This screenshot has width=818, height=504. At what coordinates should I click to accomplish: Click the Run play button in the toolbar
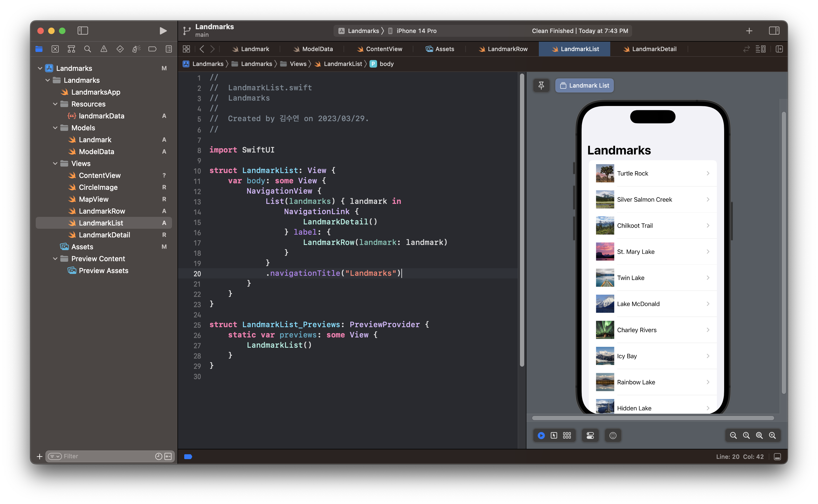pyautogui.click(x=163, y=31)
